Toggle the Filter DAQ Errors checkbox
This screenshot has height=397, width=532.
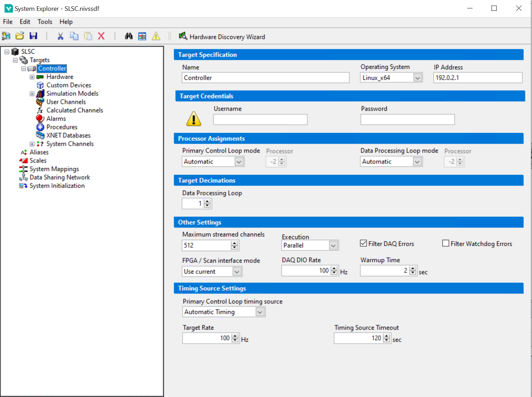pos(364,243)
